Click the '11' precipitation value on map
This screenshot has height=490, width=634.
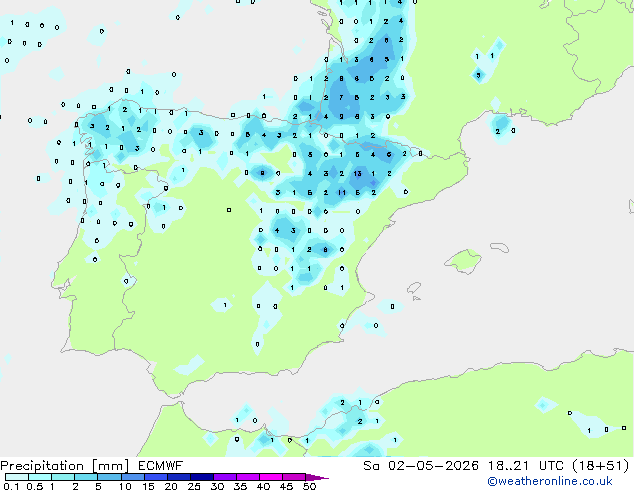[342, 192]
